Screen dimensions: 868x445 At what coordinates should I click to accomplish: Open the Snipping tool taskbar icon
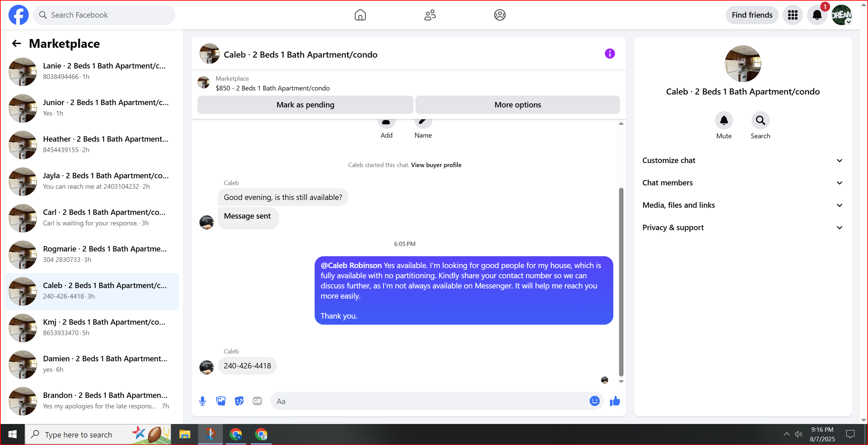(x=210, y=434)
